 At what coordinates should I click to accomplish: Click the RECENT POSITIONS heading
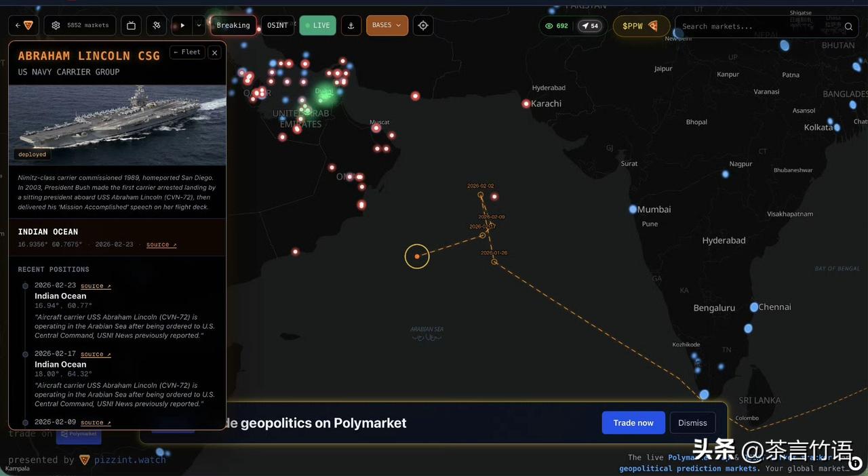point(54,270)
